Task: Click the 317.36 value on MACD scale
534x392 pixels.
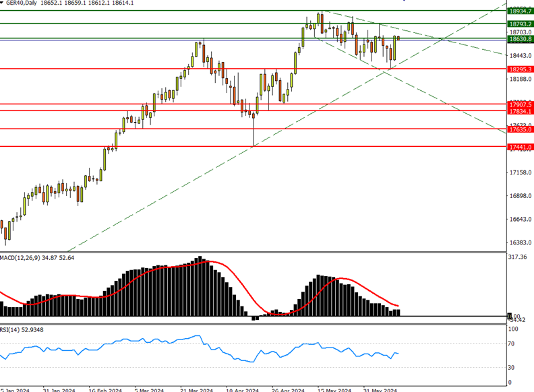Action: 519,257
